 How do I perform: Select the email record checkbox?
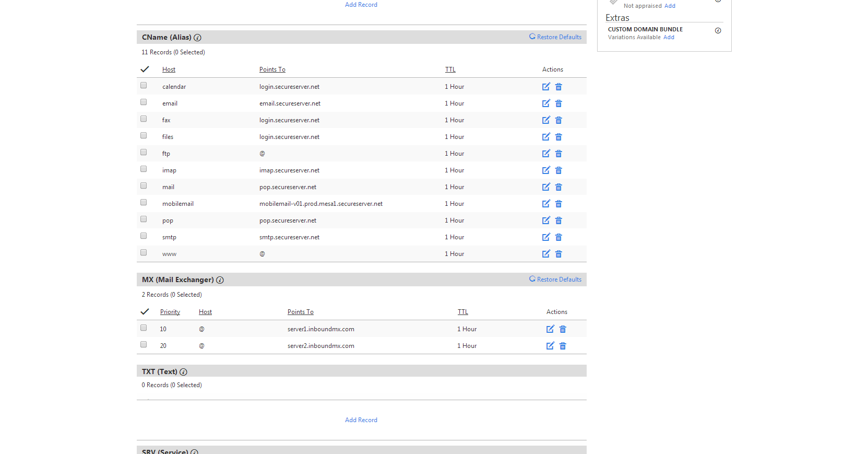pyautogui.click(x=144, y=102)
